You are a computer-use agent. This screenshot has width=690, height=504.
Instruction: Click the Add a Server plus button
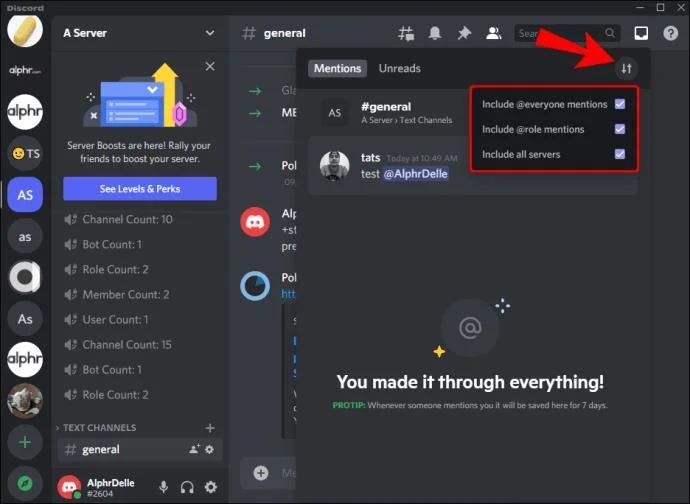25,441
